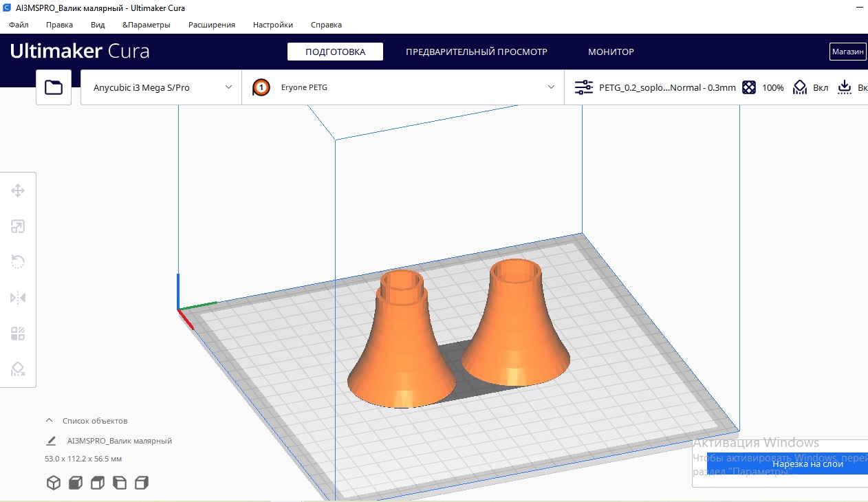Select the Rotate tool in left toolbar

point(18,262)
